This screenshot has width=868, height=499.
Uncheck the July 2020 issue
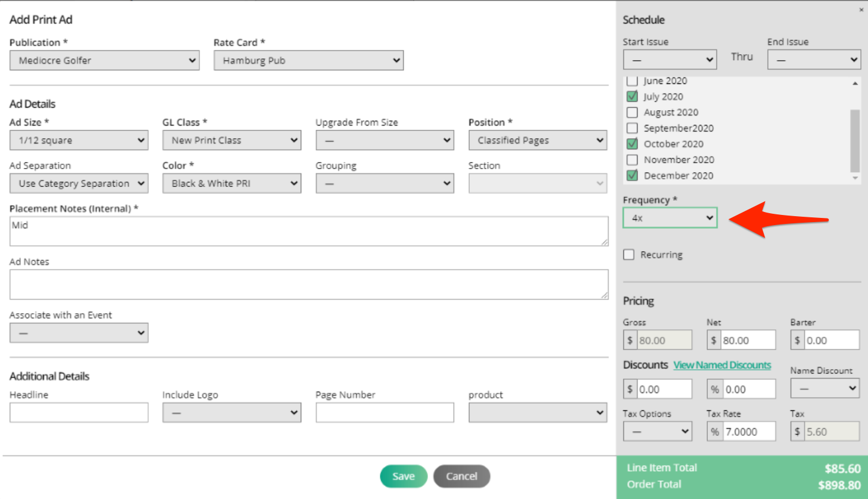click(632, 96)
